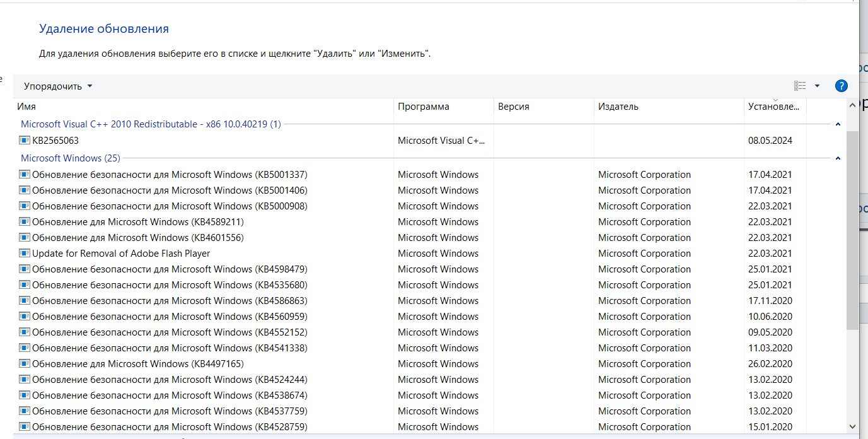Sort by the Издатель column header
Screen dimensions: 868x439
point(618,107)
